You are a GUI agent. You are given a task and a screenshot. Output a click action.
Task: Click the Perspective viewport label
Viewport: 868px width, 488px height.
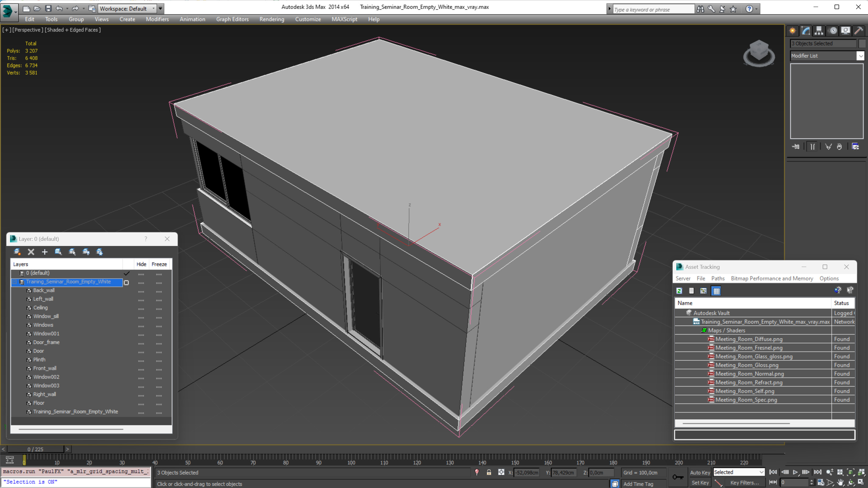(28, 29)
